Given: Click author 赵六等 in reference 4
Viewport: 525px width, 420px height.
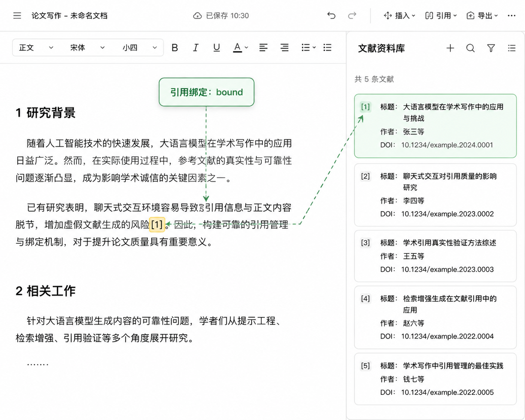Looking at the screenshot, I should pyautogui.click(x=413, y=323).
